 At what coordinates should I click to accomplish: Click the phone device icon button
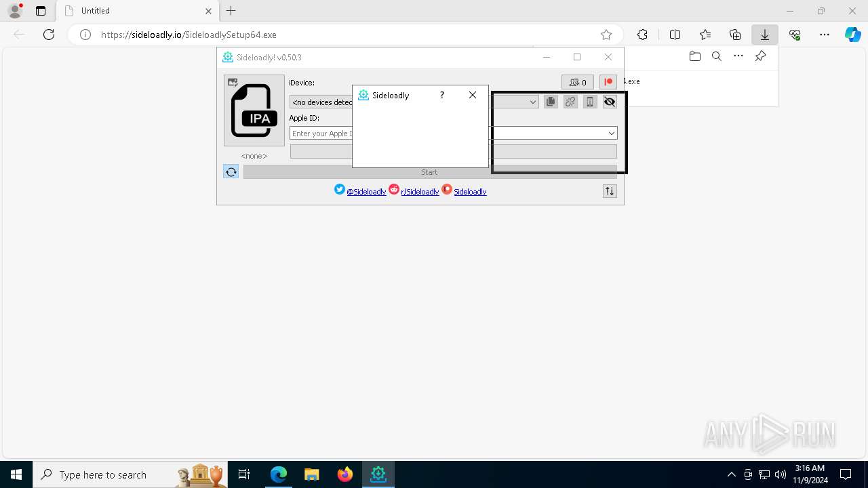pyautogui.click(x=590, y=102)
